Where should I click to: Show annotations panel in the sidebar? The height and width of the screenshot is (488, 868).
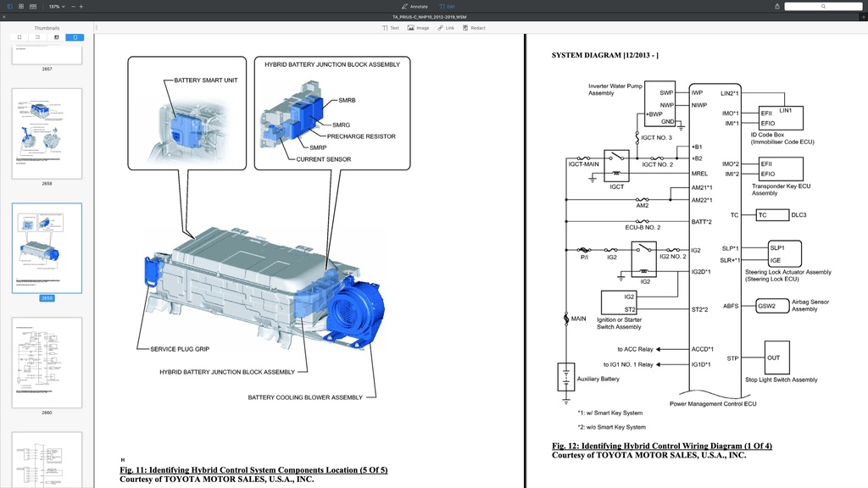[x=57, y=37]
